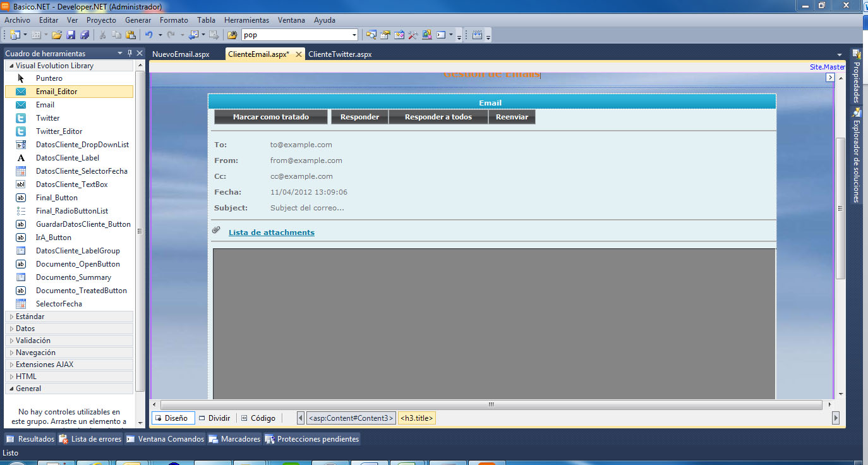Click the Responder button
The image size is (868, 465).
(359, 117)
